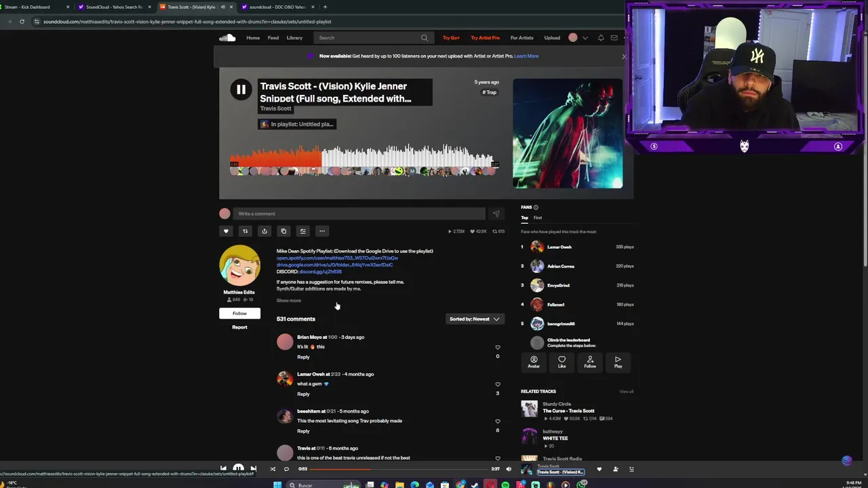Open For Artists link
Screen dimensions: 868x488
(x=521, y=38)
